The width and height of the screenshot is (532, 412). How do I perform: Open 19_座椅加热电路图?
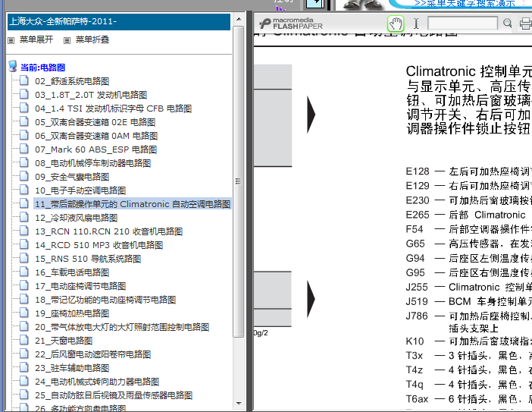tap(72, 313)
